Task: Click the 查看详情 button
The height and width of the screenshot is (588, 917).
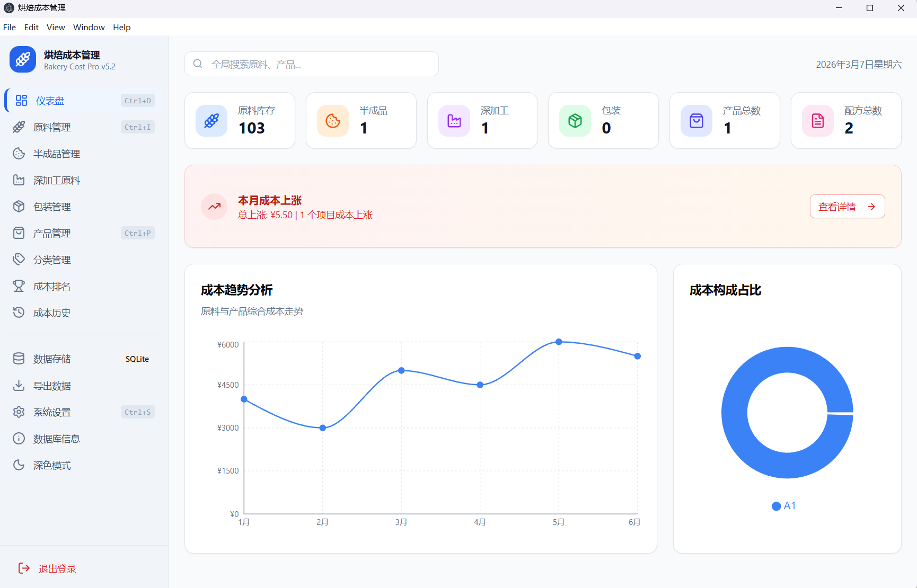Action: point(847,206)
